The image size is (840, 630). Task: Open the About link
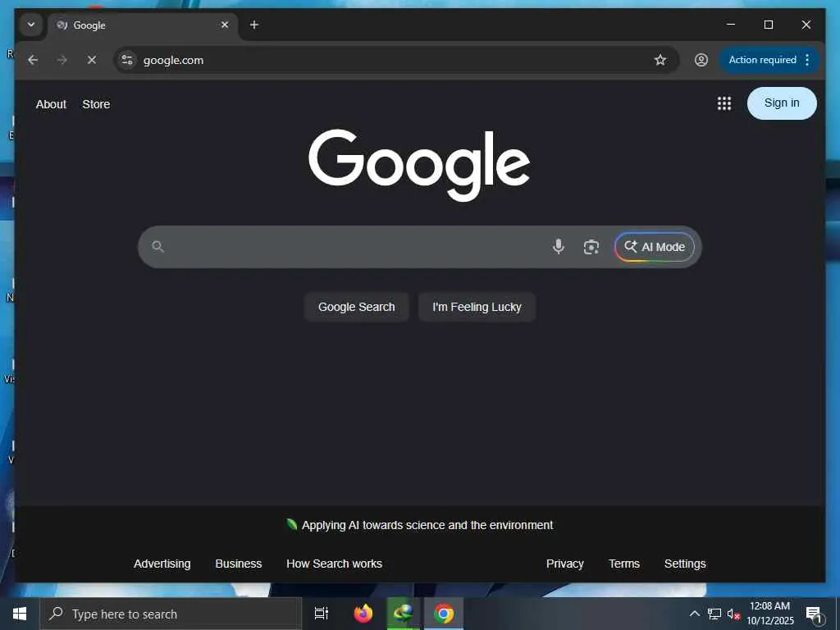tap(51, 104)
